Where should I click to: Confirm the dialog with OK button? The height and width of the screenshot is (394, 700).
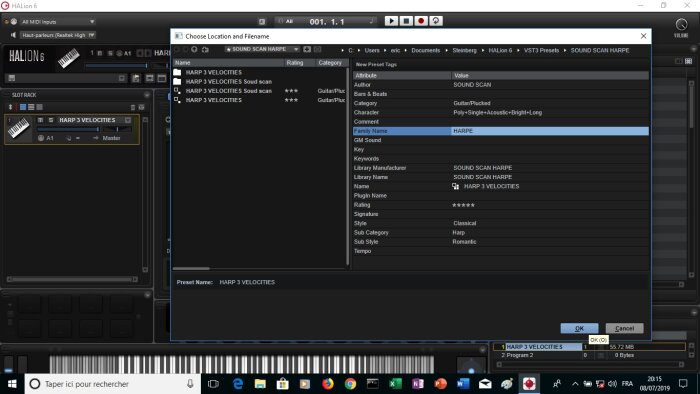[x=579, y=328]
